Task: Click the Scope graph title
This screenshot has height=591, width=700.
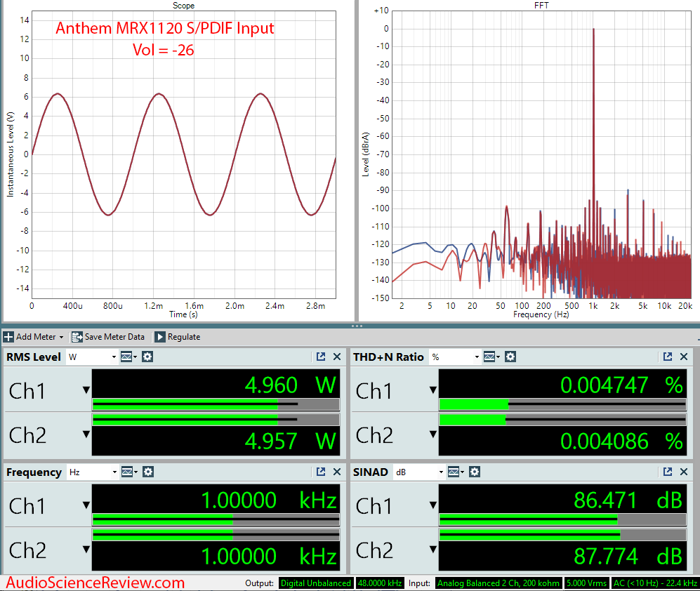Action: (x=183, y=6)
